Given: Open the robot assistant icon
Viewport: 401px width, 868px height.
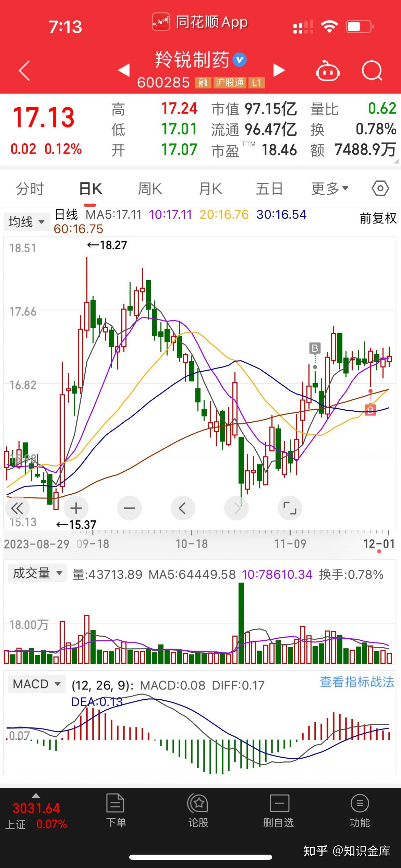Looking at the screenshot, I should pyautogui.click(x=327, y=71).
